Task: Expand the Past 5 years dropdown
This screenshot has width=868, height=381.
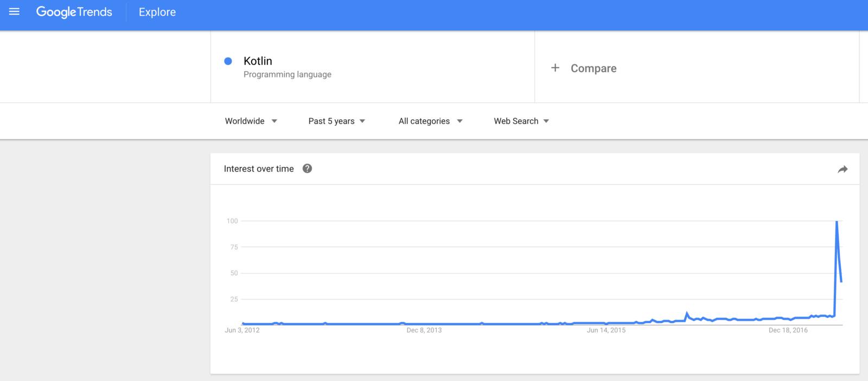Action: [x=336, y=121]
